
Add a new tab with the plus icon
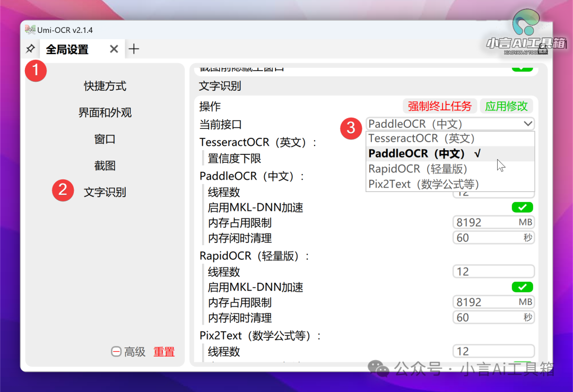[134, 49]
